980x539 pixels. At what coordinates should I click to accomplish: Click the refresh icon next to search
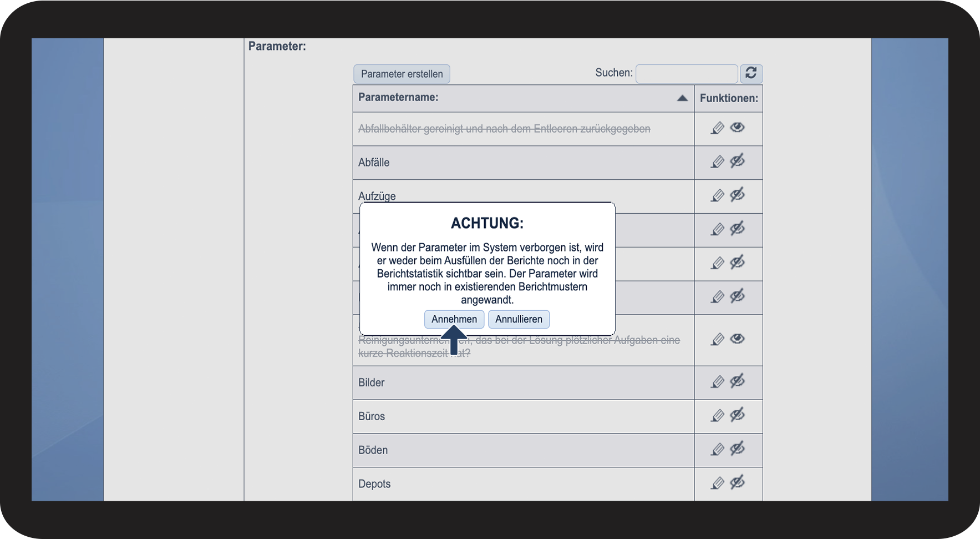point(751,73)
